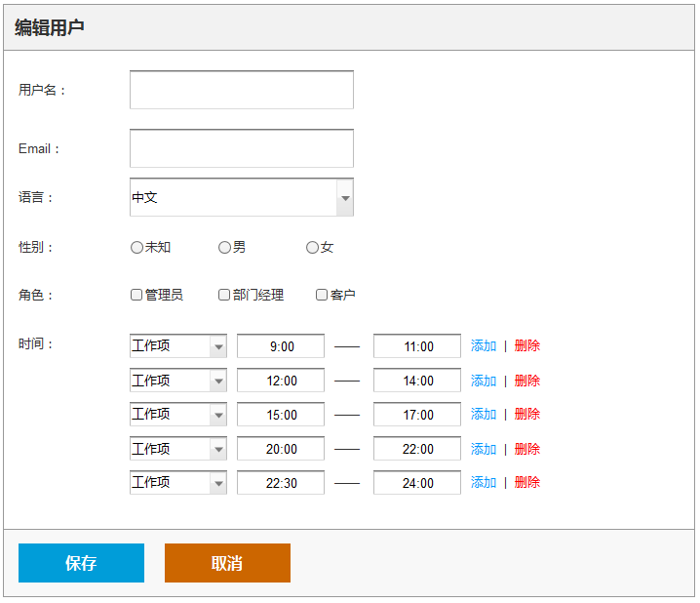Open the 工作项 dropdown in the 15:00 row
This screenshot has width=700, height=603.
178,414
